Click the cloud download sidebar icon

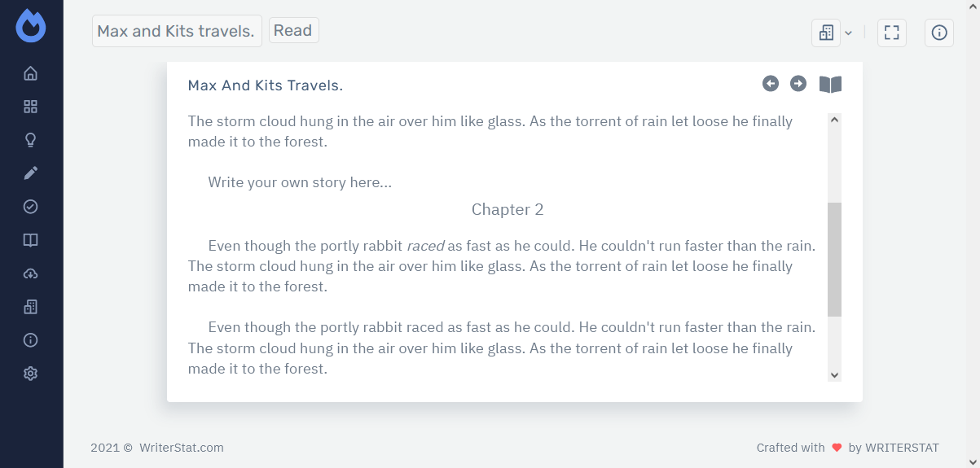(x=31, y=273)
